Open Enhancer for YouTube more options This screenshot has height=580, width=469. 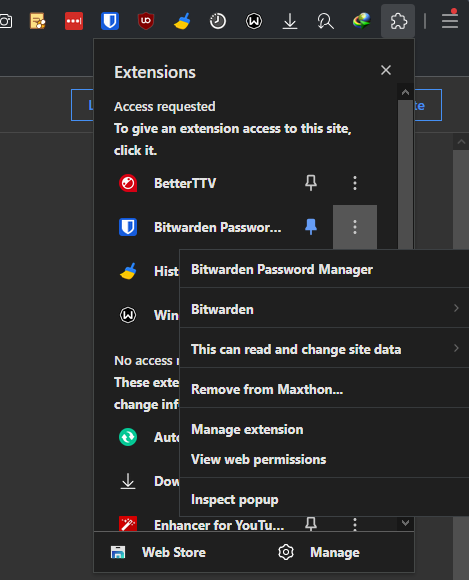click(x=355, y=524)
